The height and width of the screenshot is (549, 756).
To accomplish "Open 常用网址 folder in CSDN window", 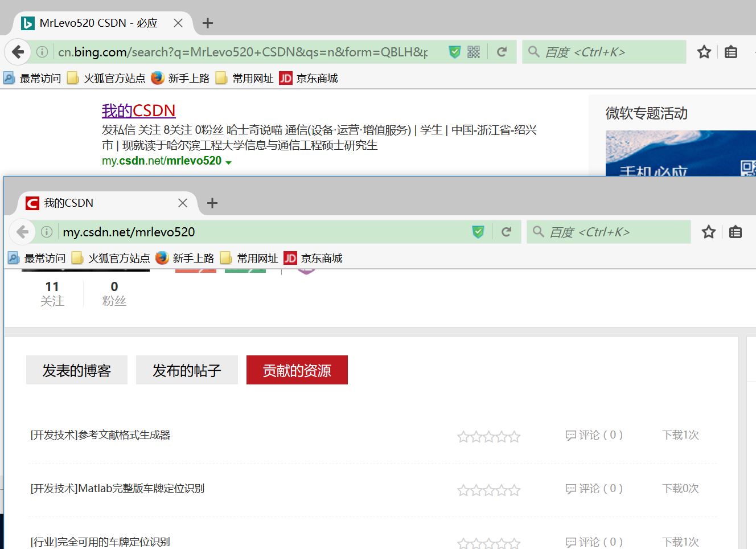I will (249, 258).
